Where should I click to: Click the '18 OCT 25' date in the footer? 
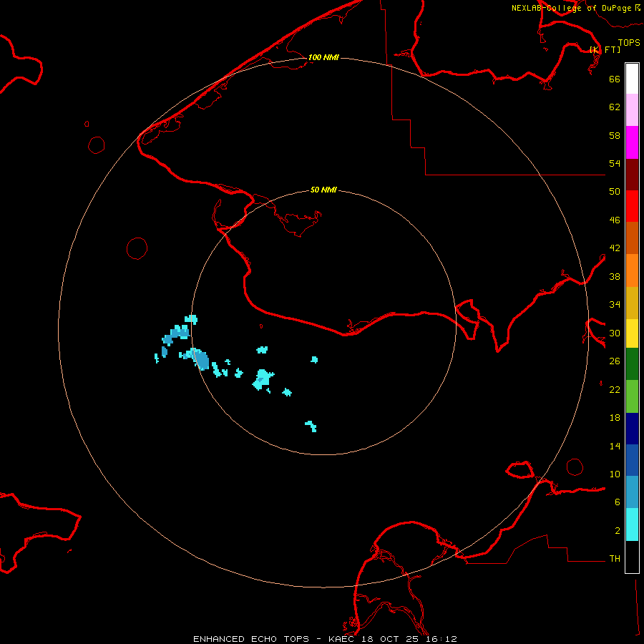389,639
